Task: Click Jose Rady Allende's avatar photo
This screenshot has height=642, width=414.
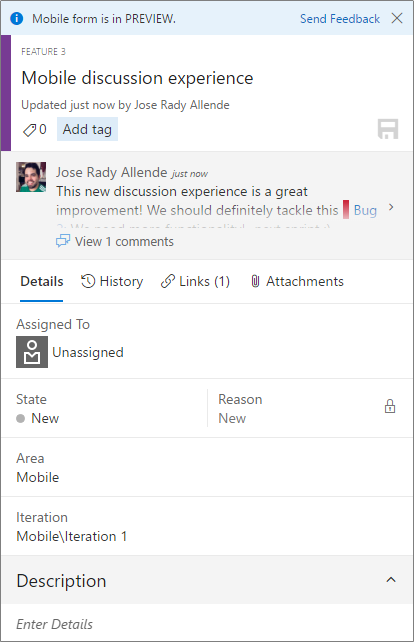Action: [31, 177]
